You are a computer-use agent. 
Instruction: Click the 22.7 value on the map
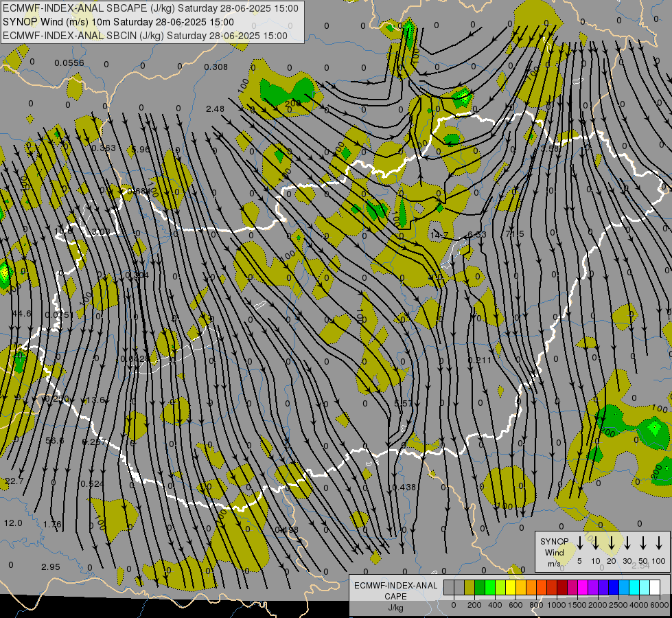(14, 481)
